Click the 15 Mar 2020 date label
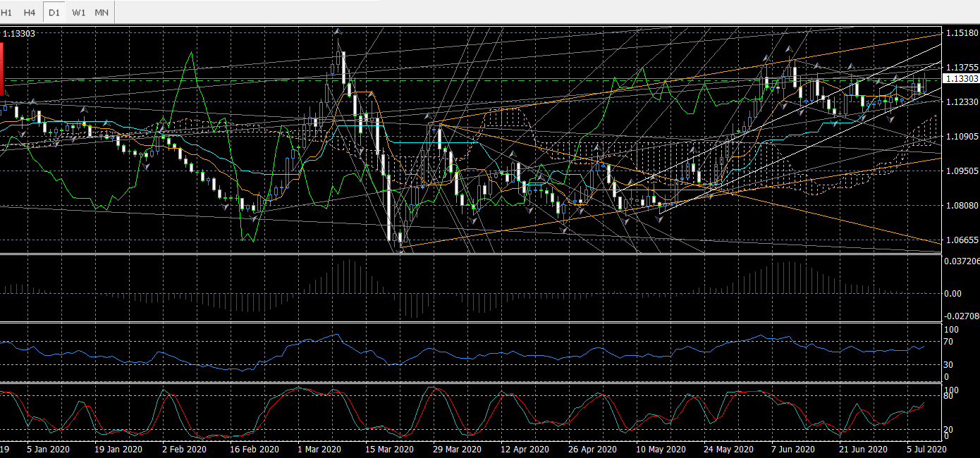The width and height of the screenshot is (980, 458). point(388,449)
